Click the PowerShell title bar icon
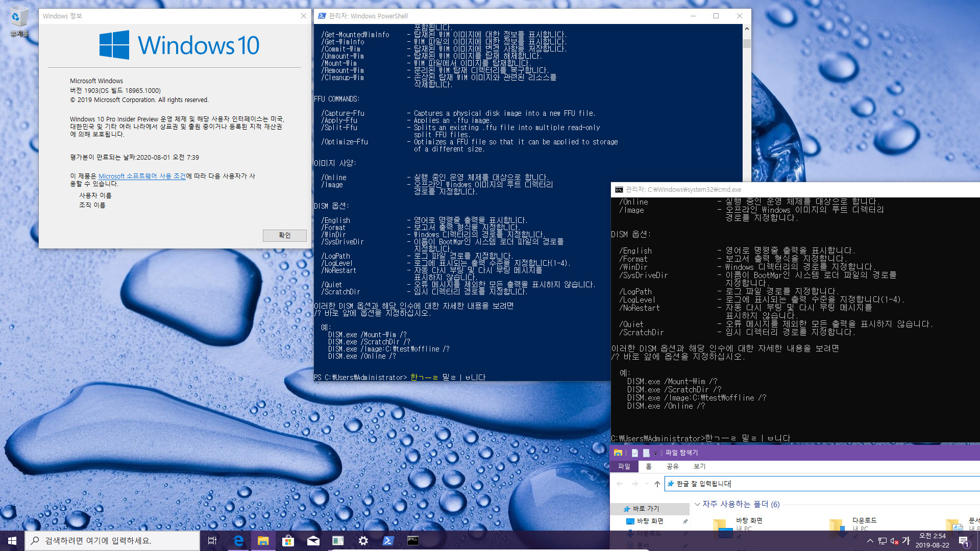 coord(322,16)
